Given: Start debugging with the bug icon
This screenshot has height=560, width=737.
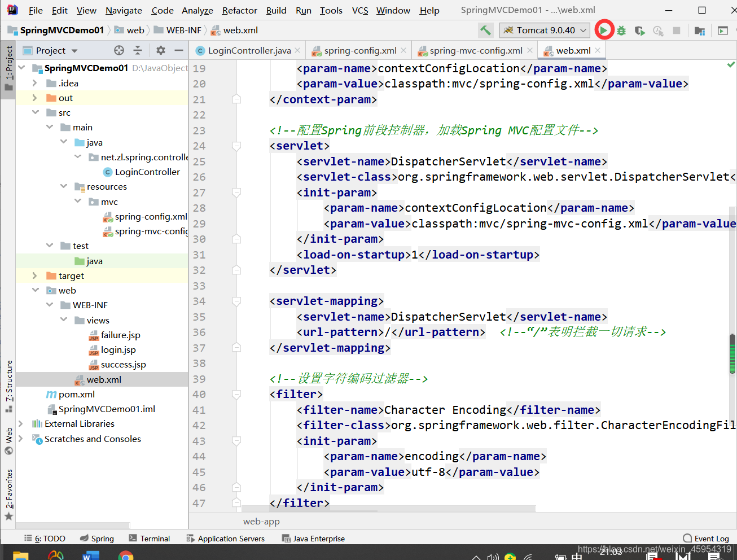Looking at the screenshot, I should [621, 30].
